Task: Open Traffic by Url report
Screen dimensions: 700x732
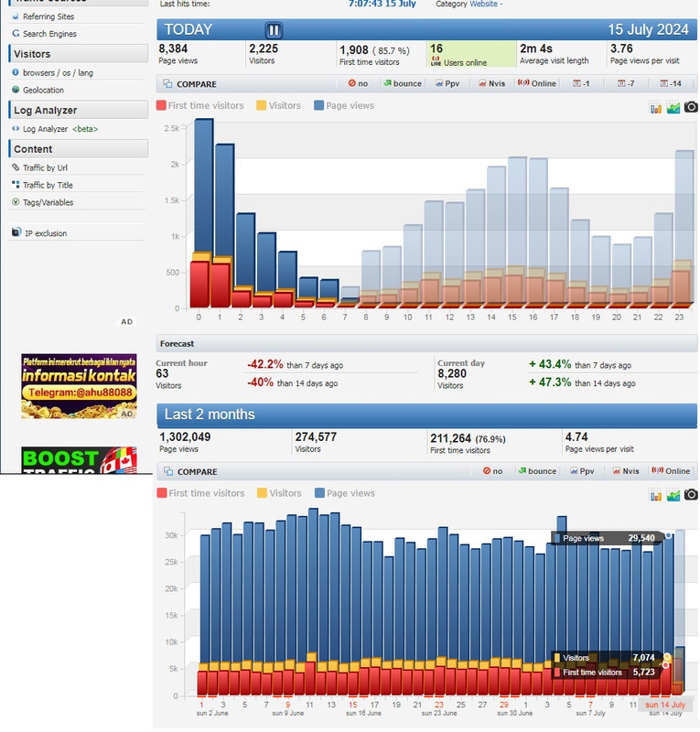Action: pos(45,167)
